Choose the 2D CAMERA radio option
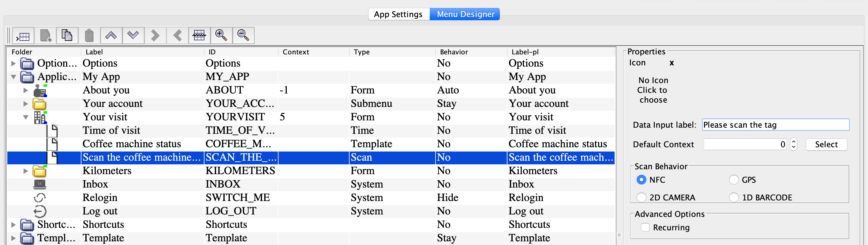The height and width of the screenshot is (245, 868). (x=641, y=198)
